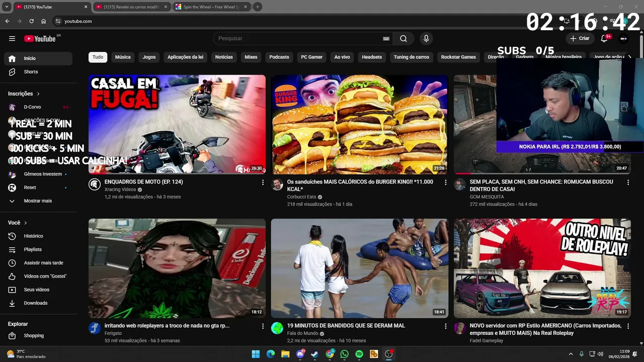This screenshot has height=362, width=644.
Task: Switch to the Spin the Wheel tab
Action: 211,7
